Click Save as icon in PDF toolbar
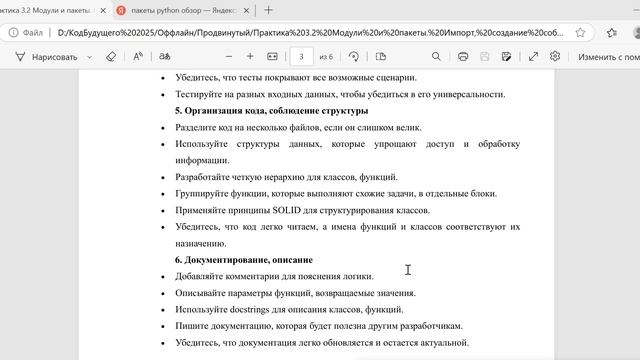The height and width of the screenshot is (360, 640). 506,57
